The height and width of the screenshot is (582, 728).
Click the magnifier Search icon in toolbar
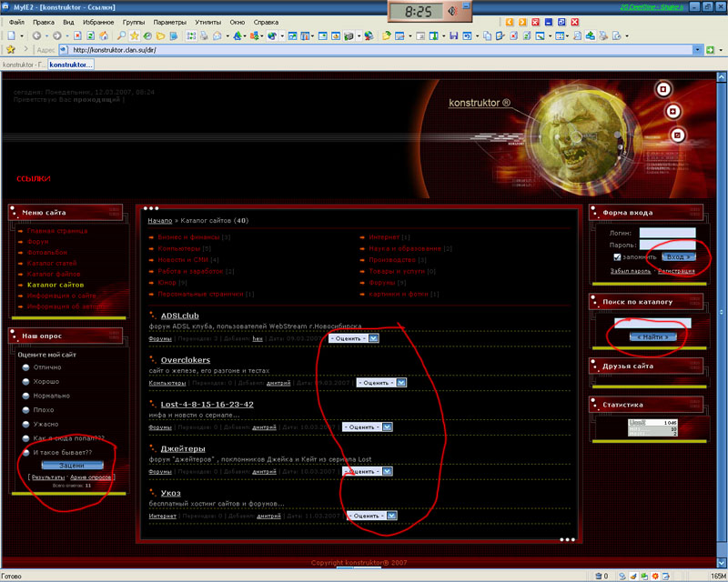click(x=121, y=35)
